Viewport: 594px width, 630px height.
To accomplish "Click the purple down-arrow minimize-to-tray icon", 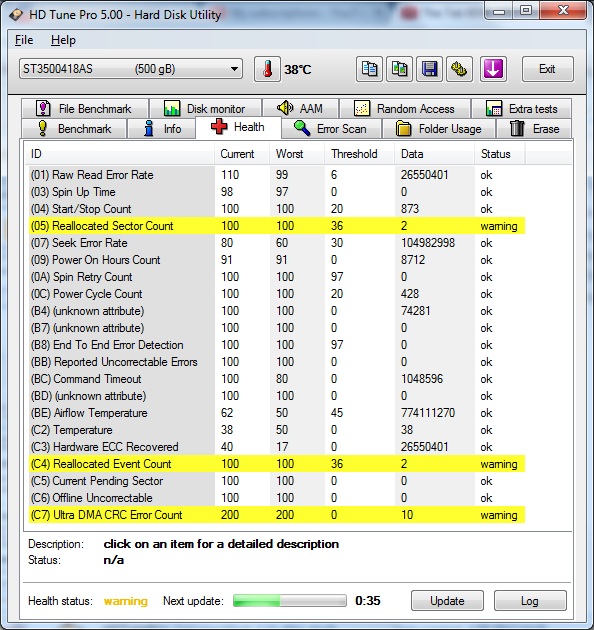I will tap(493, 69).
